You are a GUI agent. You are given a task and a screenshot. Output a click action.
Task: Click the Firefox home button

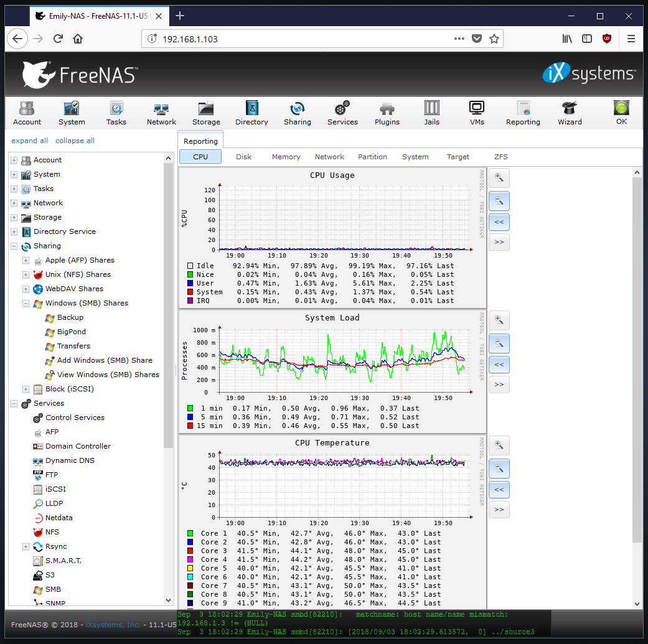pyautogui.click(x=78, y=39)
